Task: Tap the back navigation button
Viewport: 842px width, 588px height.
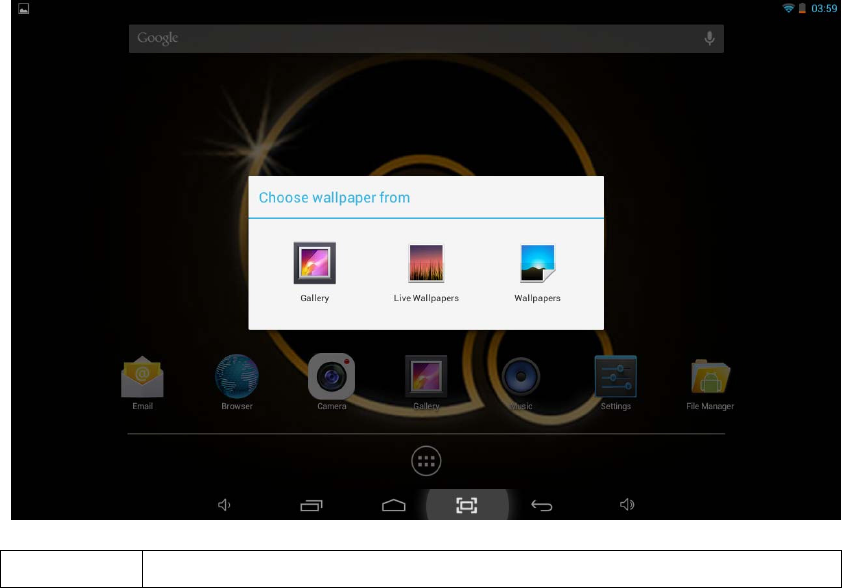Action: [541, 505]
